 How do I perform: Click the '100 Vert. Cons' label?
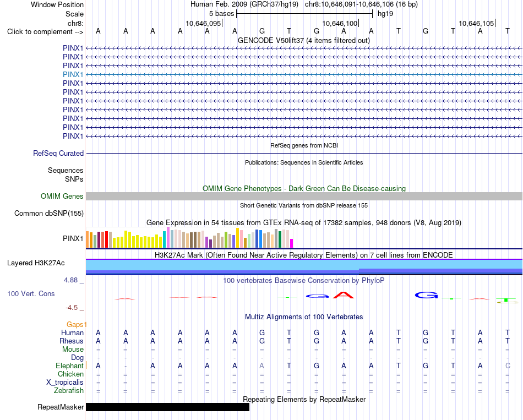(x=31, y=293)
